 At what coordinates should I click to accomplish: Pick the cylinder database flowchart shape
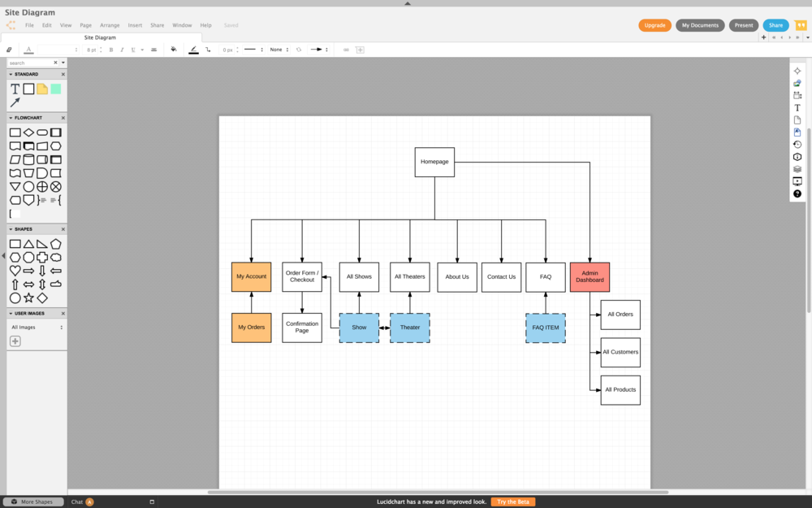(x=28, y=159)
